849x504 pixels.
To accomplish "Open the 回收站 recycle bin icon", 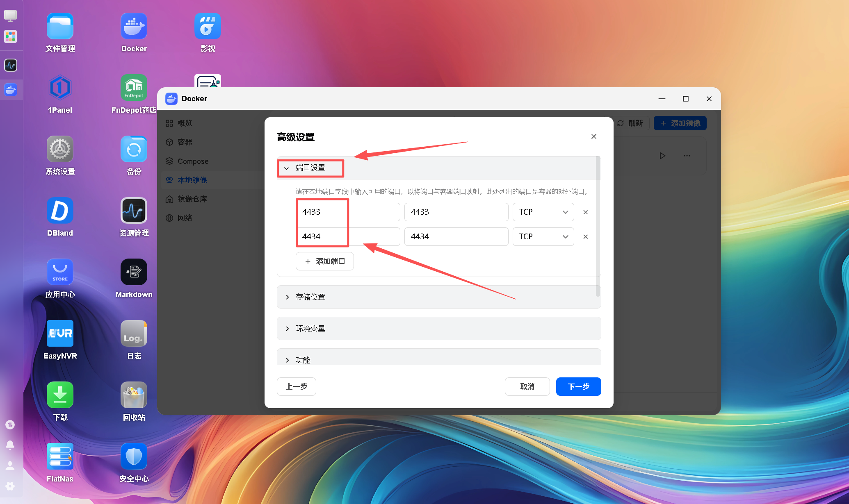I will pyautogui.click(x=134, y=395).
